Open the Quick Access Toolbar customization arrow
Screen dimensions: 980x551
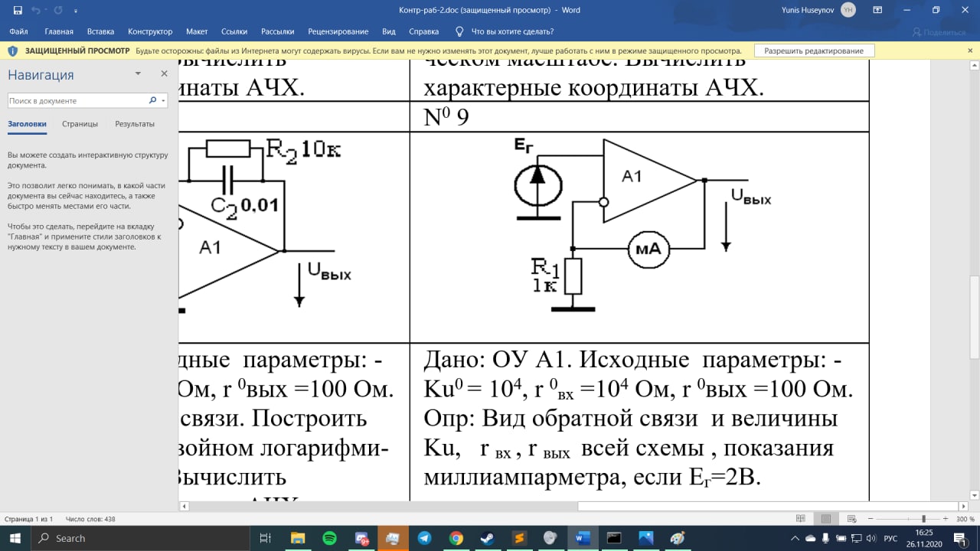tap(75, 11)
